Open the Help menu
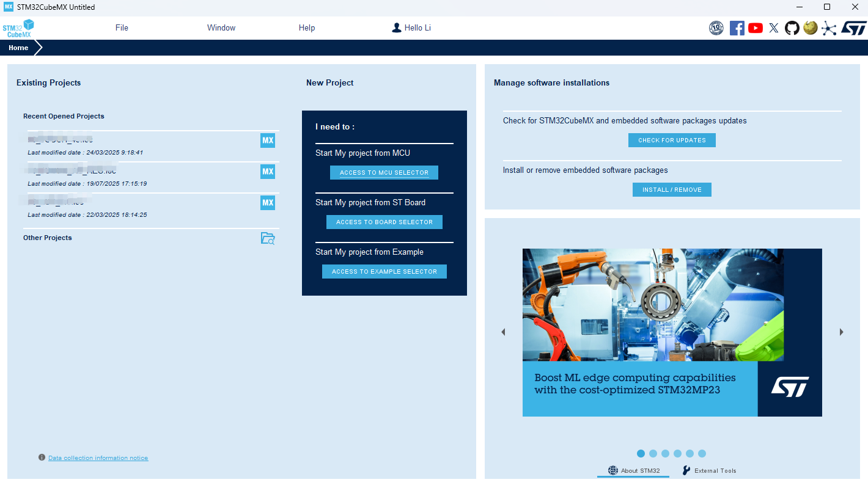Viewport: 868px width, 485px height. click(x=307, y=27)
